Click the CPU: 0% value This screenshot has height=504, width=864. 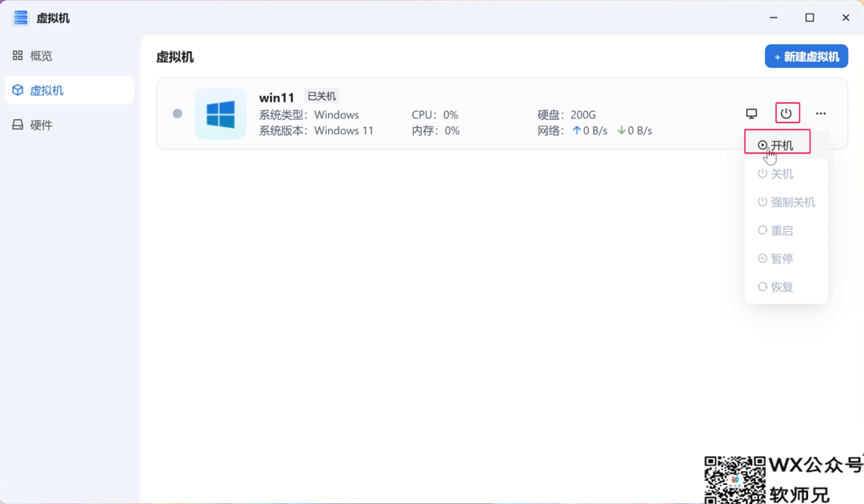[x=434, y=114]
